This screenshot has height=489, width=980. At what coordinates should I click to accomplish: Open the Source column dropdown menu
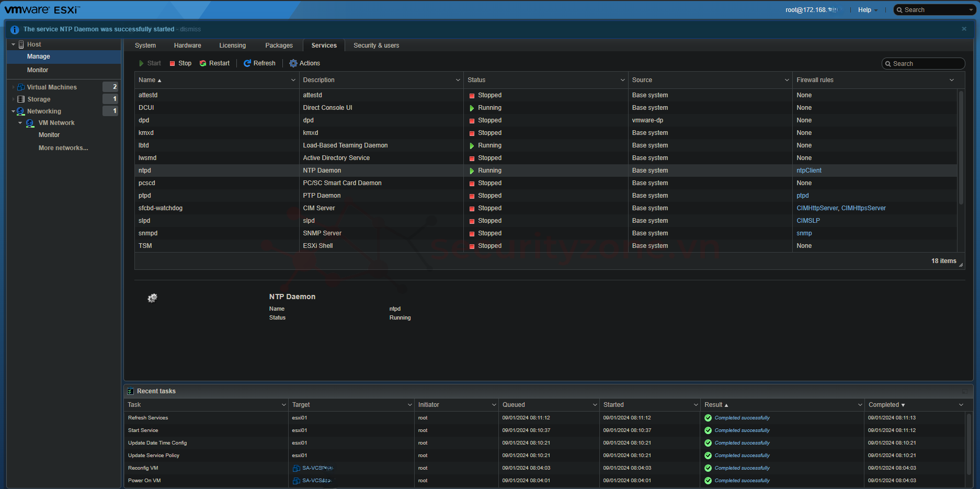click(787, 80)
